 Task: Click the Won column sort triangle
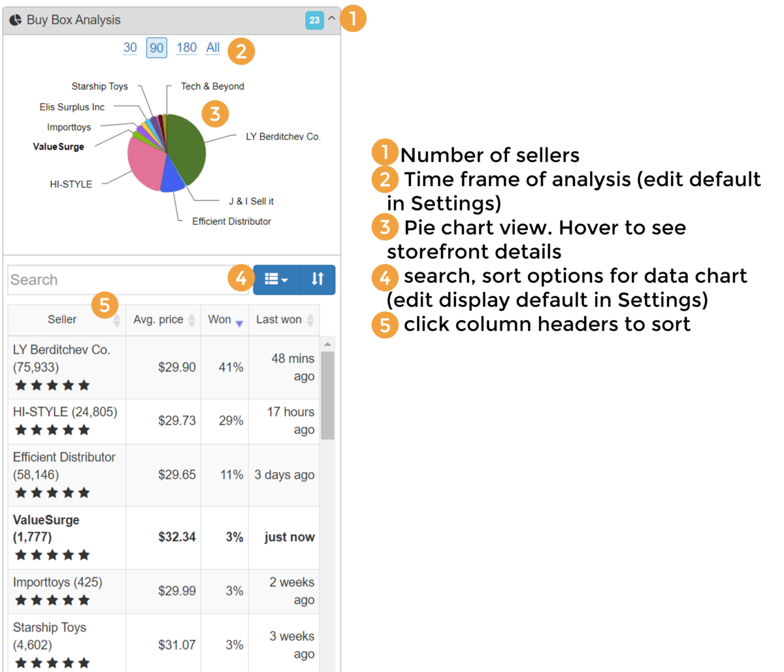coord(239,323)
